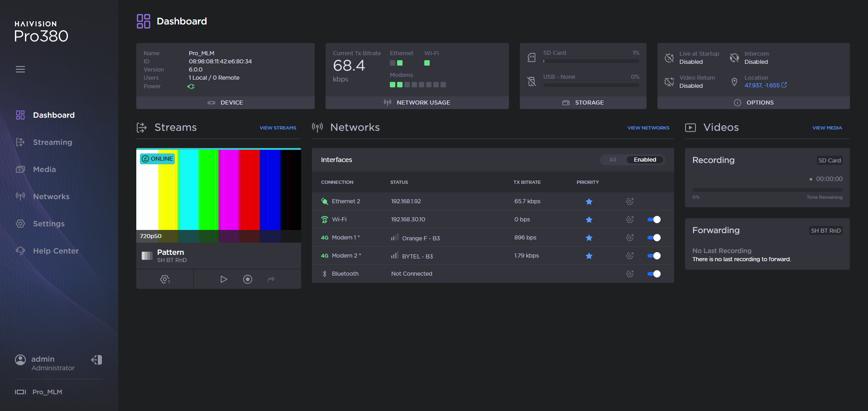Open Streaming in the sidebar menu
Image resolution: width=868 pixels, height=411 pixels.
tap(52, 142)
